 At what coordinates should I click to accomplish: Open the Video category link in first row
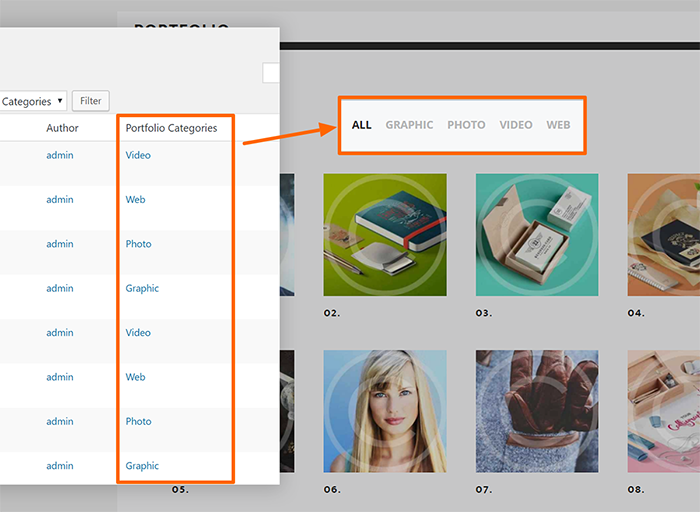coord(138,155)
